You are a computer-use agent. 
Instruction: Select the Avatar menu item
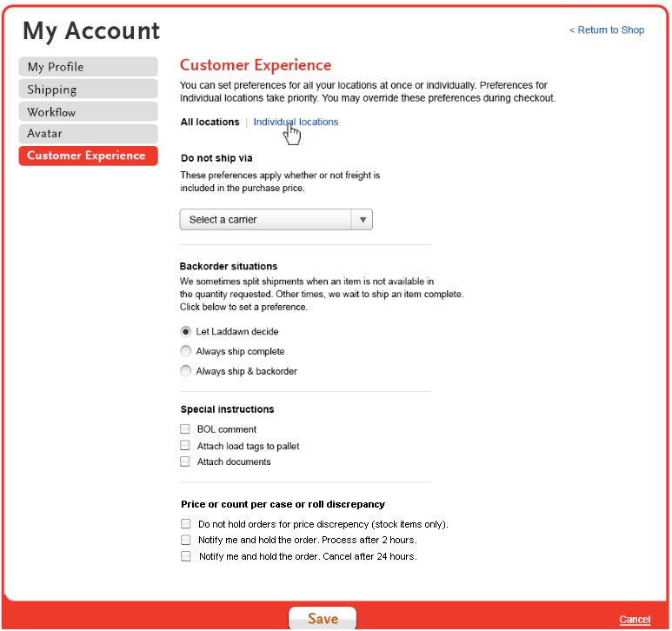click(x=89, y=134)
